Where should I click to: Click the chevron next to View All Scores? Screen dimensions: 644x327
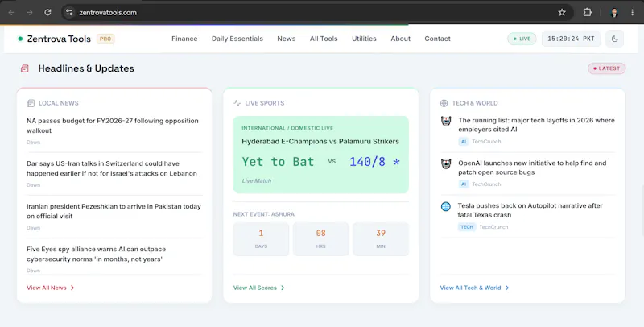283,288
